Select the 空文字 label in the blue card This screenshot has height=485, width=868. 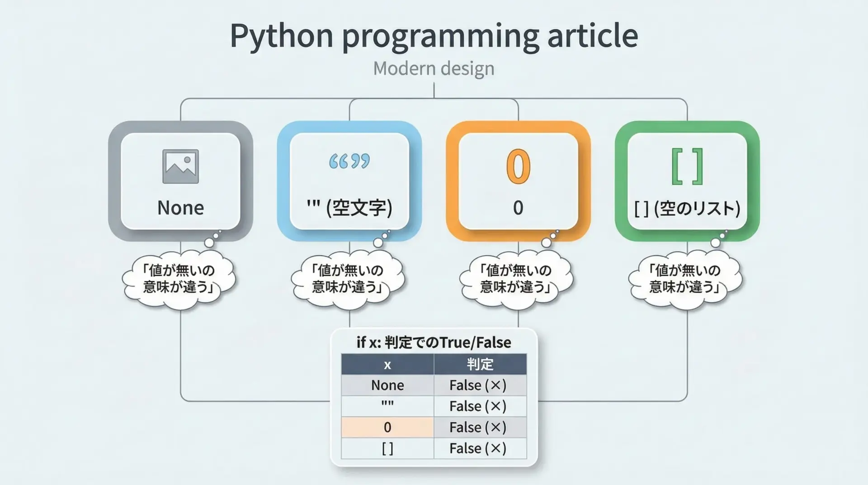[349, 208]
